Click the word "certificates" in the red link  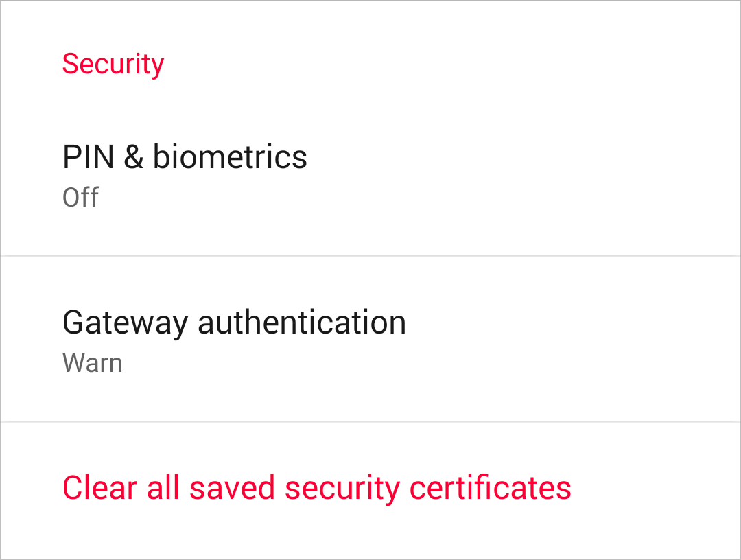[491, 488]
